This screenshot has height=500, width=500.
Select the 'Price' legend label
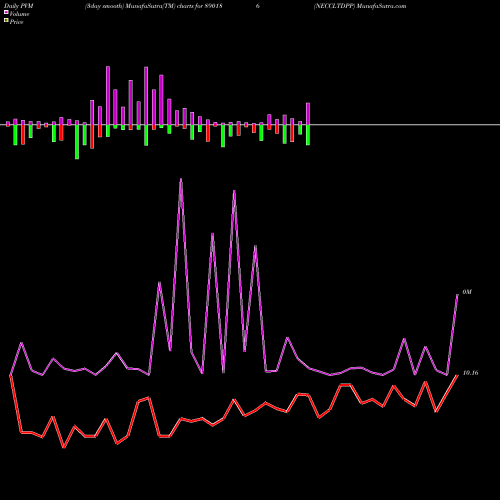(x=16, y=22)
